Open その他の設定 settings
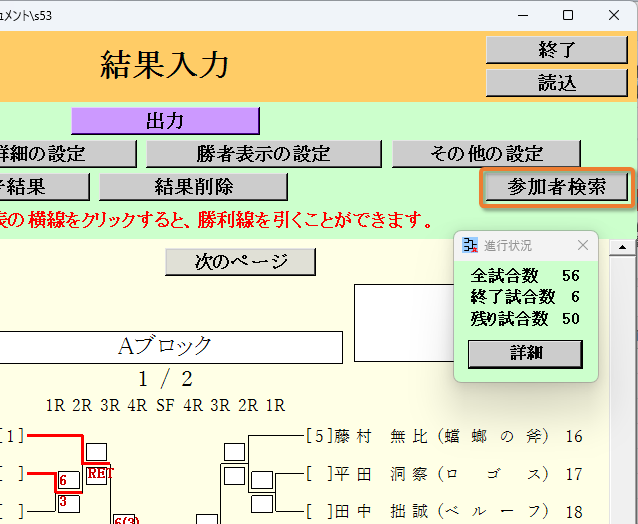638x524 pixels. point(486,154)
